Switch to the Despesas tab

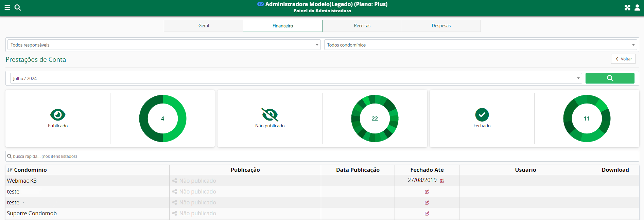(x=441, y=26)
